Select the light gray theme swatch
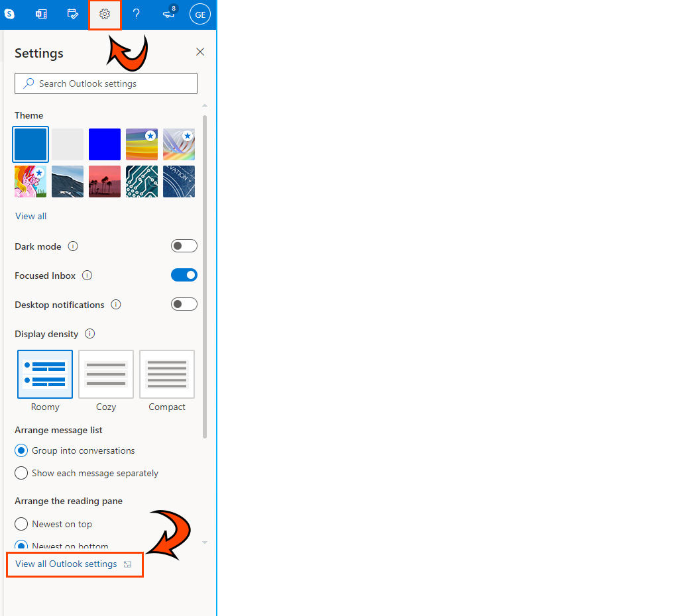Screen dimensions: 676x616 [68, 144]
